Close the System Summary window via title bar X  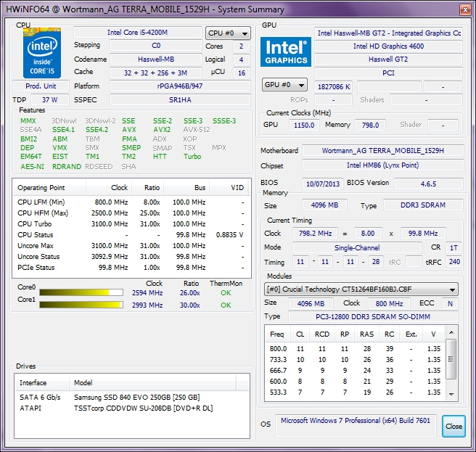465,9
